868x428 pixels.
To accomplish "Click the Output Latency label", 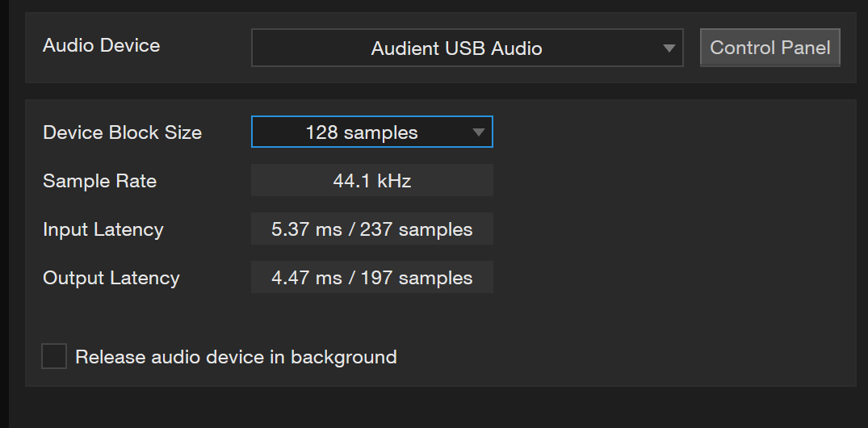I will click(x=111, y=278).
